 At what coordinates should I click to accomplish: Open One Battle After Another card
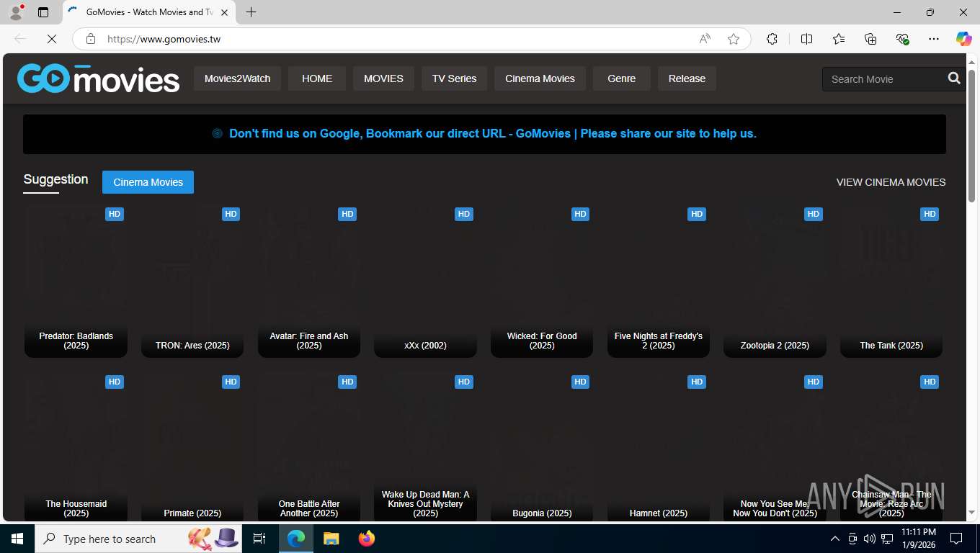[x=309, y=446]
